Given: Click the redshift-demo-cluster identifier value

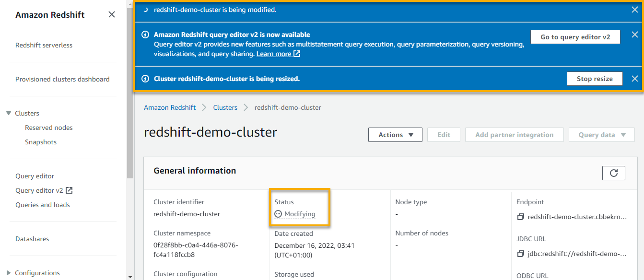Looking at the screenshot, I should [187, 214].
